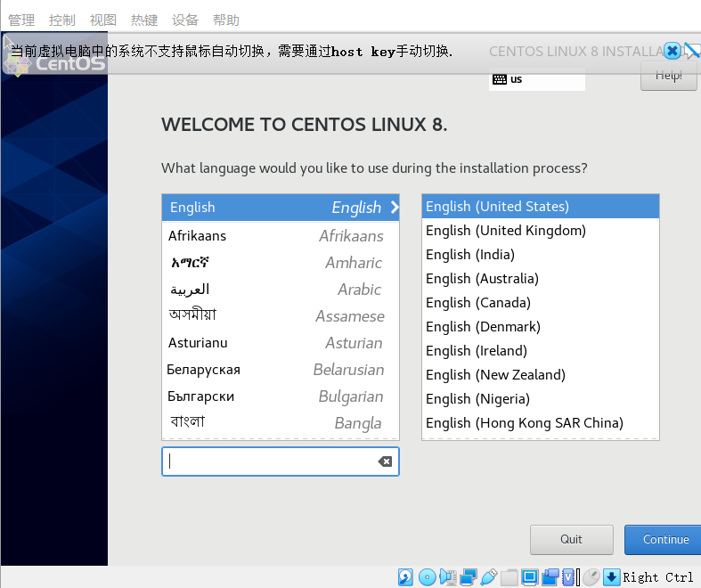Click the mouse integration status icon
The height and width of the screenshot is (588, 701).
(591, 577)
